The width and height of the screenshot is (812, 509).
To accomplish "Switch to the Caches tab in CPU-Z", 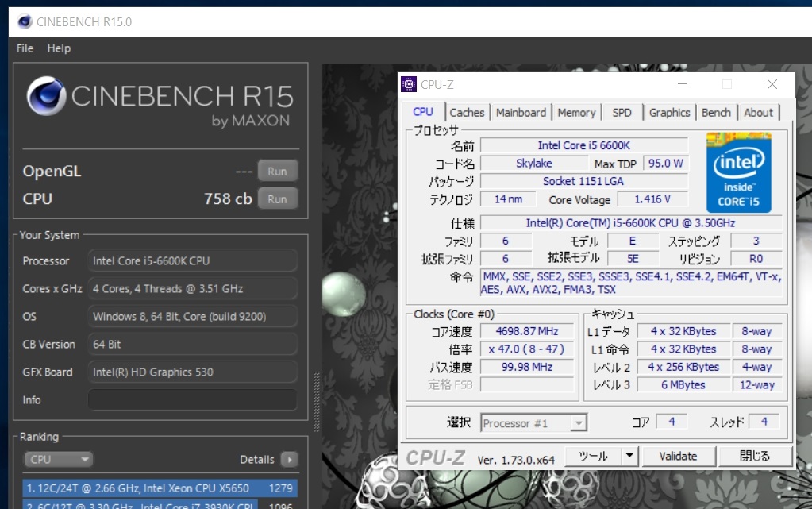I will (x=467, y=113).
